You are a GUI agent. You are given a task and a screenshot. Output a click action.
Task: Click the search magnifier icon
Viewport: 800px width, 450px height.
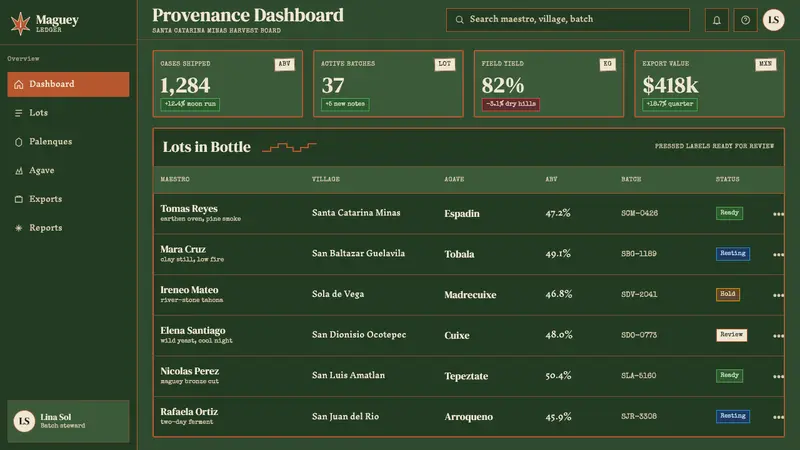coord(460,19)
